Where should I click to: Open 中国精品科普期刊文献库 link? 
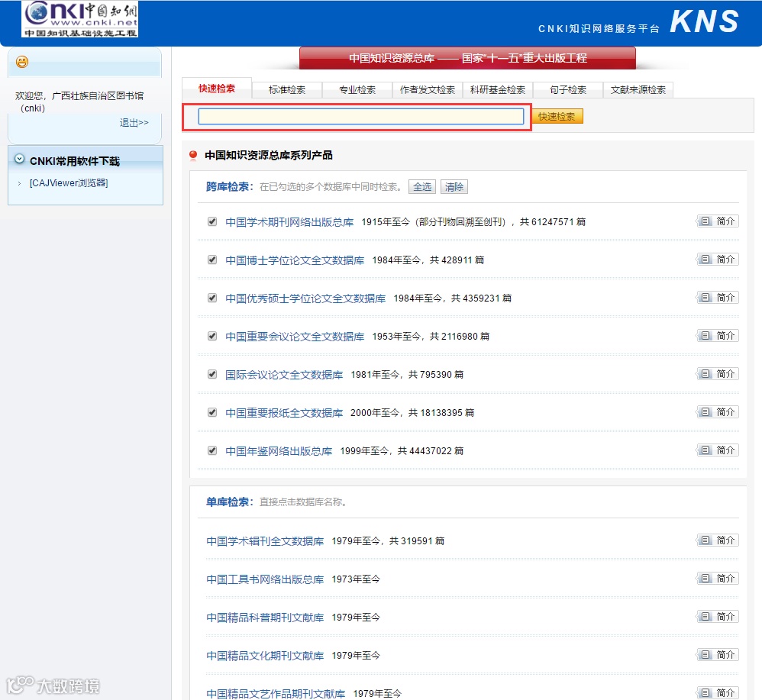(x=266, y=618)
